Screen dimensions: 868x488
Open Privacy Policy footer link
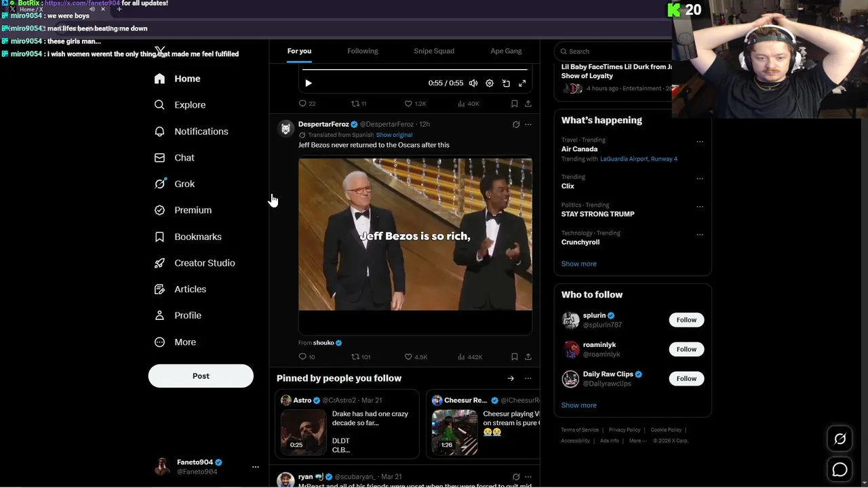point(625,430)
